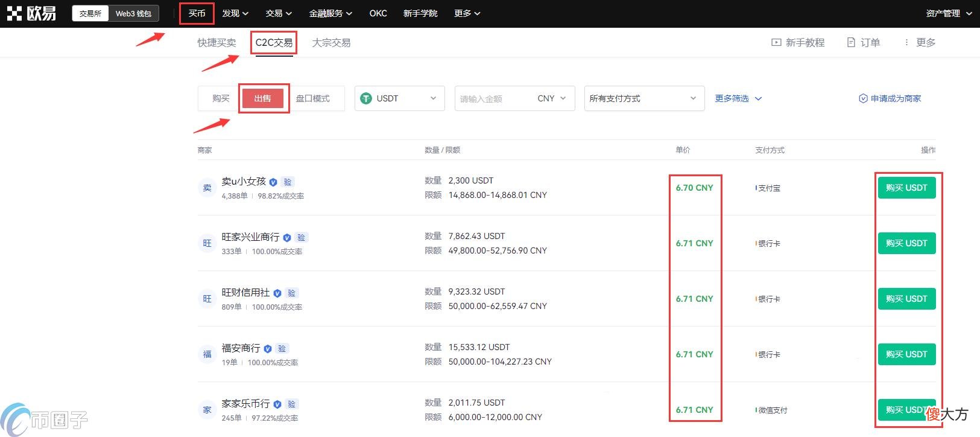This screenshot has width=980, height=437.
Task: Click the 请输入金额 amount field
Action: click(x=495, y=98)
